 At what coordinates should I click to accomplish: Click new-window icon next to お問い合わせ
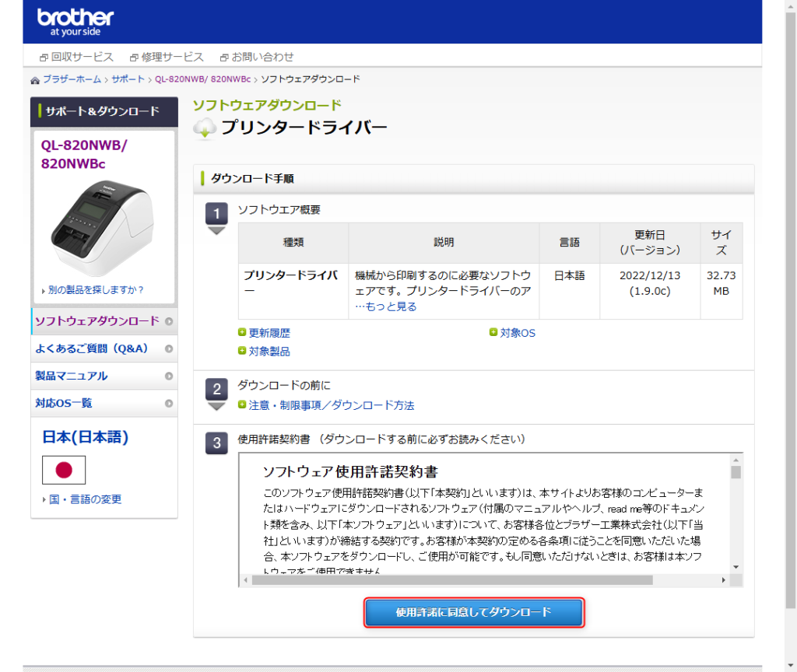pyautogui.click(x=224, y=58)
